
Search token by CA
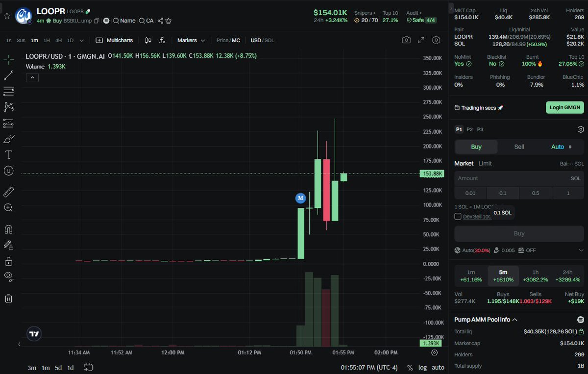point(146,21)
